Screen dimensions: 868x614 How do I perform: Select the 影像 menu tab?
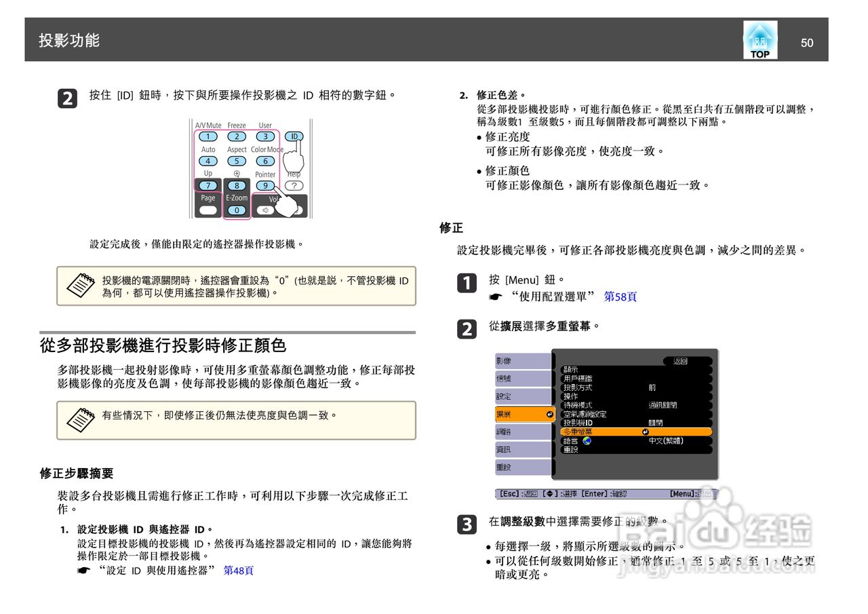point(524,361)
